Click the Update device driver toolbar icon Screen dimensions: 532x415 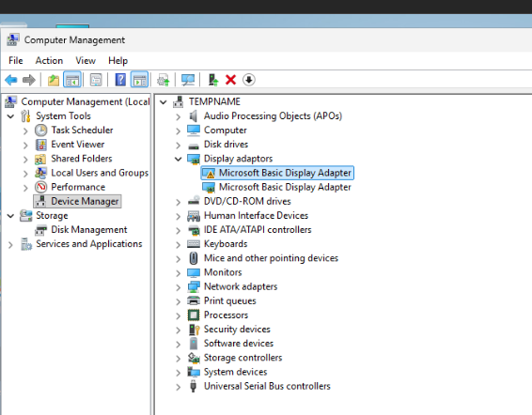[x=164, y=80]
